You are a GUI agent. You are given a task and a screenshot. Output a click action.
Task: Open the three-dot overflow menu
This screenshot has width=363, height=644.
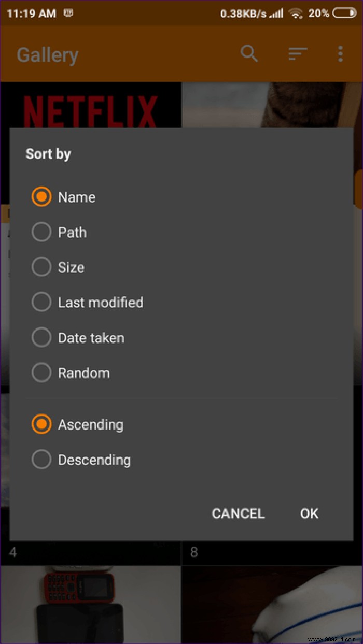pos(340,53)
